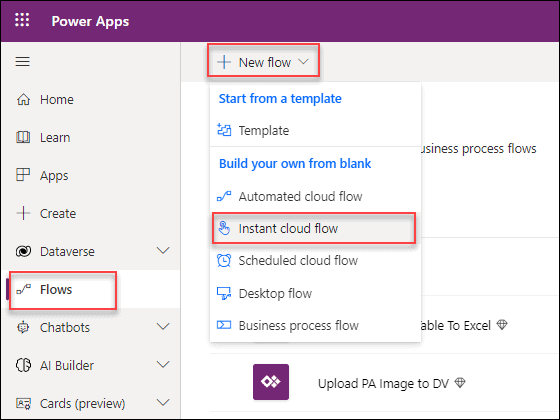
Task: Expand the Dataverse section chevron
Action: 163,251
